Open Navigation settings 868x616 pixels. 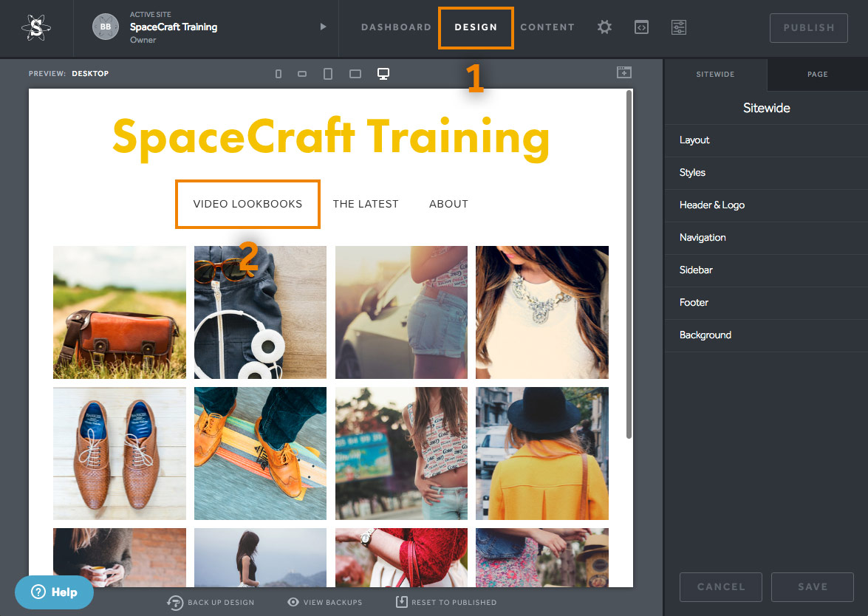[766, 238]
